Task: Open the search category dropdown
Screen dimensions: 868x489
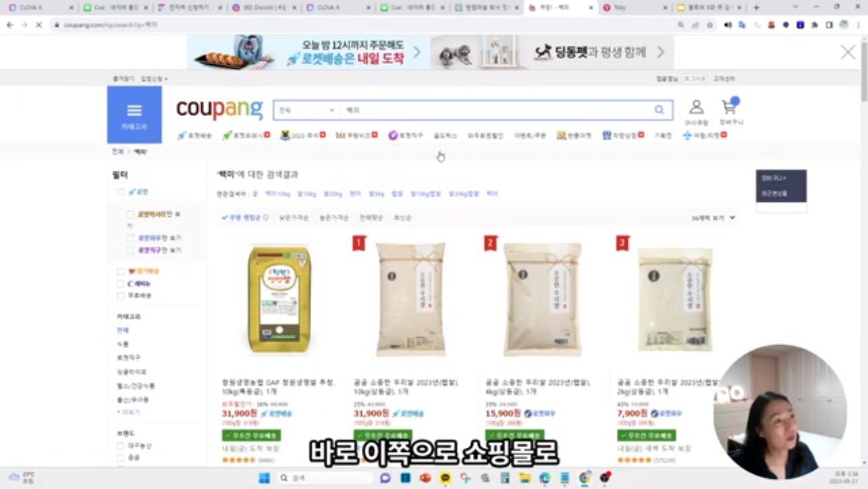Action: 306,110
